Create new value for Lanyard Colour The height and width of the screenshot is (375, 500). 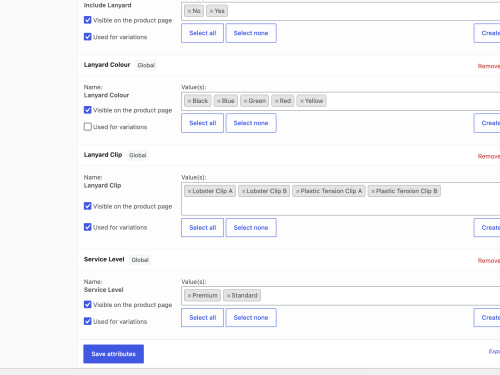coord(487,123)
